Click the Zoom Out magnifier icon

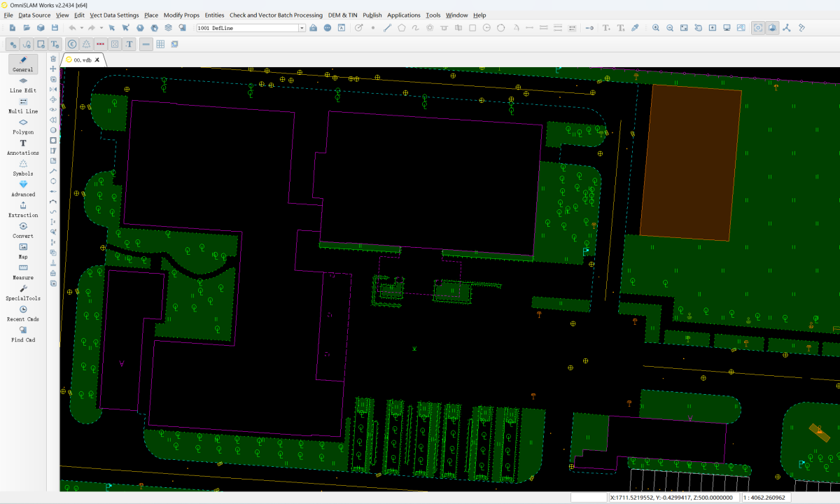point(670,28)
